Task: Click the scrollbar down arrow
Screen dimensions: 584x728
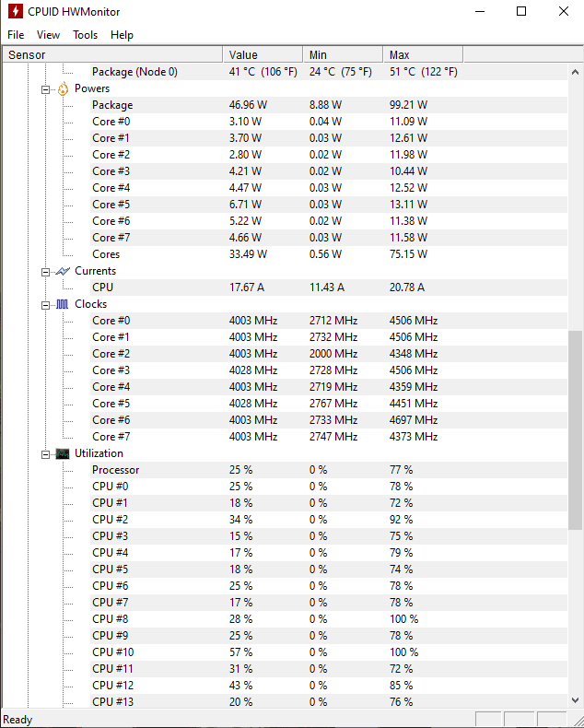Action: (x=575, y=700)
